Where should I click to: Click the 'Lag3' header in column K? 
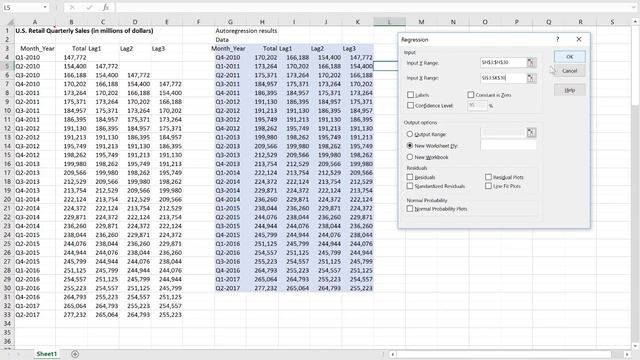click(349, 48)
